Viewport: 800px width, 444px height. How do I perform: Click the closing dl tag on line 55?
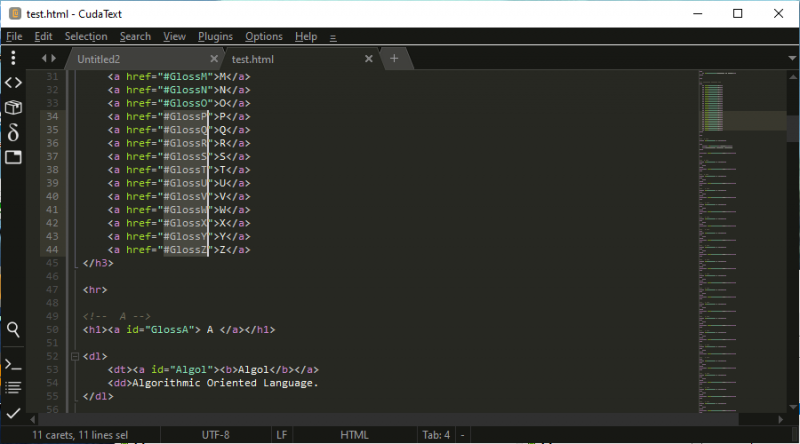(98, 396)
